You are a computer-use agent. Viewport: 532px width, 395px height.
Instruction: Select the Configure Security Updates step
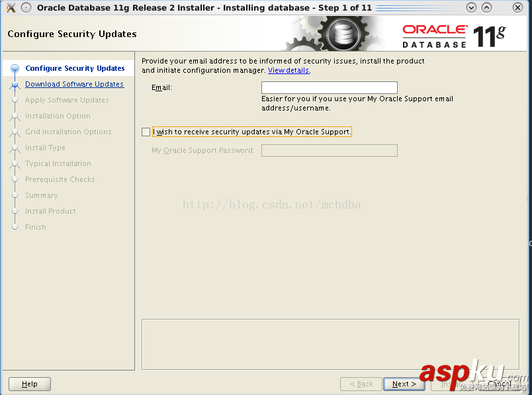[x=75, y=68]
